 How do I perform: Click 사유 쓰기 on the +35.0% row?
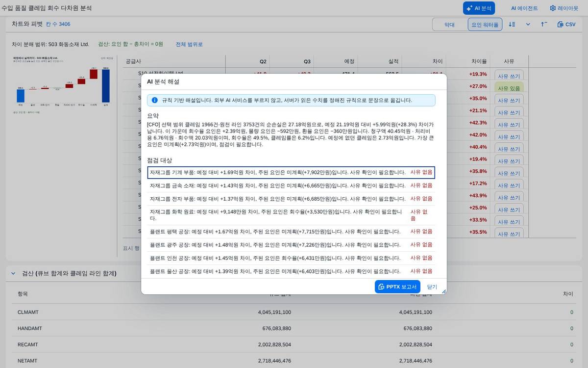[x=509, y=100]
